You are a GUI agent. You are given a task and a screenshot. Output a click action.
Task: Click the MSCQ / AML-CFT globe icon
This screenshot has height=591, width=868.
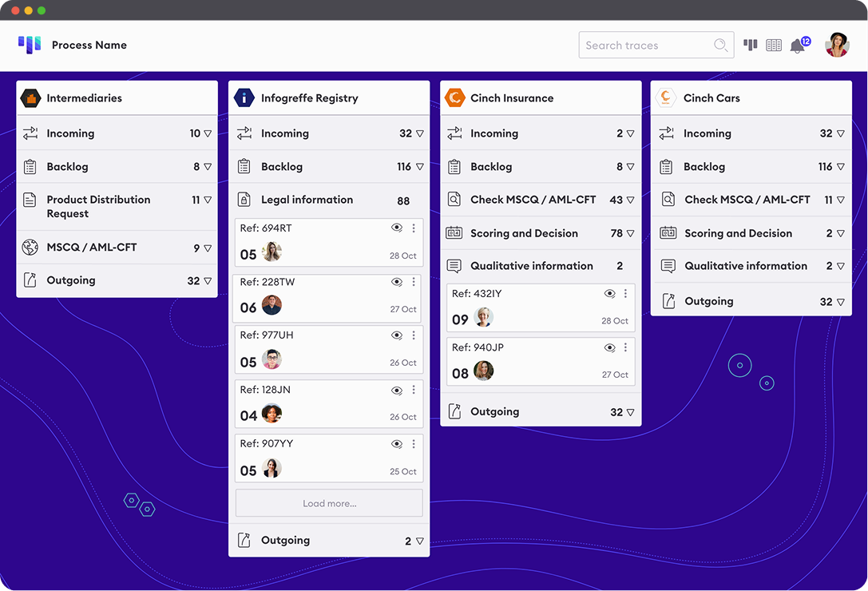click(30, 247)
